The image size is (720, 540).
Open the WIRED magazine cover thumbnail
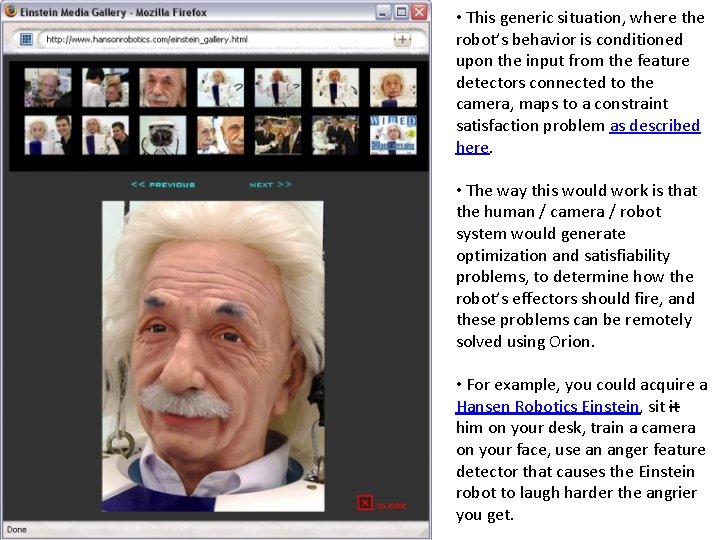click(393, 135)
